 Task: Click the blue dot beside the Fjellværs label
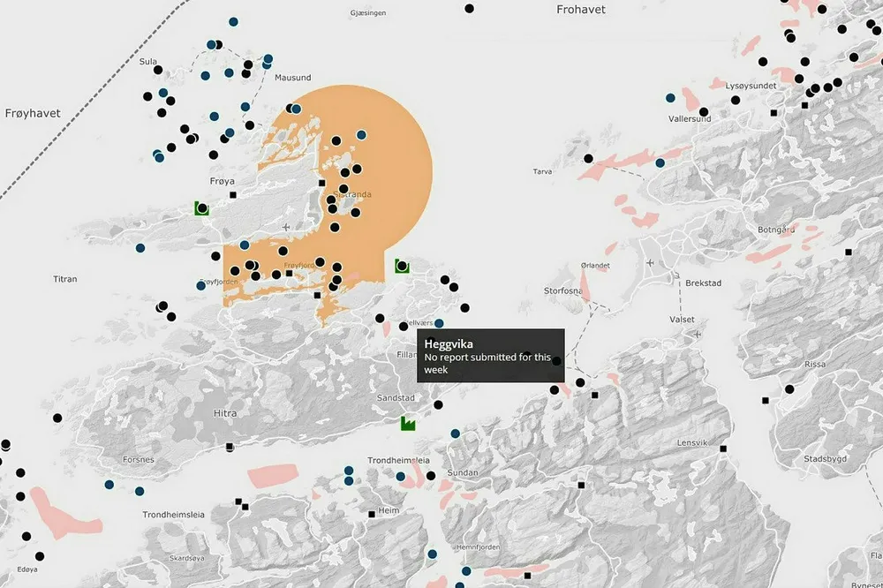click(439, 324)
